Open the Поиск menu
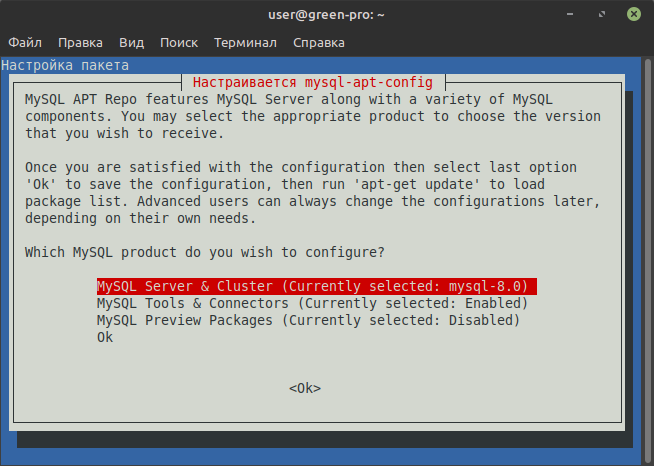654x466 pixels. point(178,43)
